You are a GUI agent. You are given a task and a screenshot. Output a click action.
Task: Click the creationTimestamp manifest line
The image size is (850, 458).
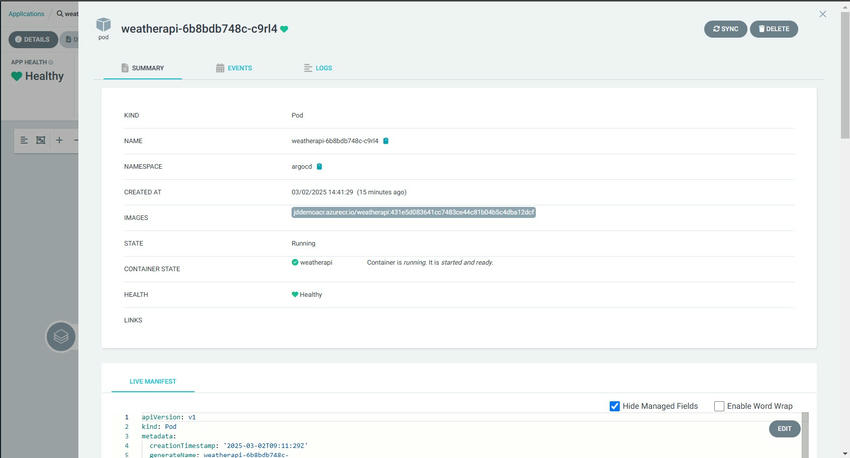click(x=229, y=446)
